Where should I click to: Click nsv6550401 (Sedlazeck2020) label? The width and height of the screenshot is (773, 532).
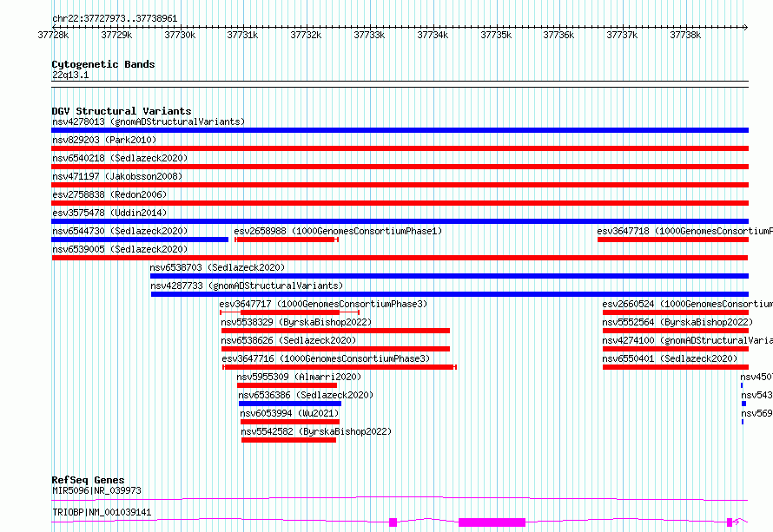(x=670, y=358)
